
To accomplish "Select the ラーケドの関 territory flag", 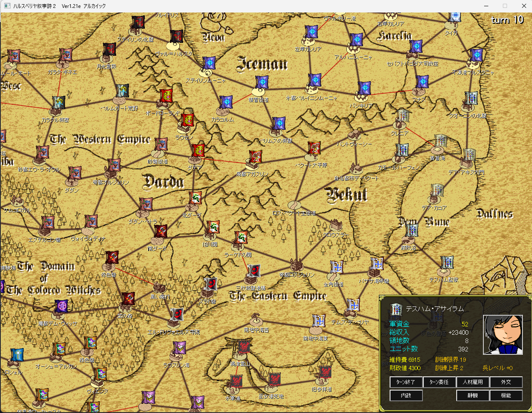I will point(241,238).
